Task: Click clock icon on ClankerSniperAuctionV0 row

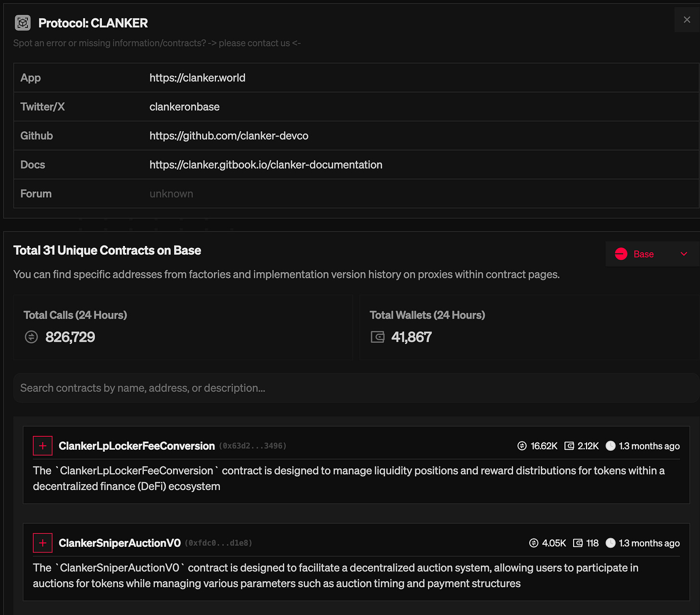Action: point(611,543)
